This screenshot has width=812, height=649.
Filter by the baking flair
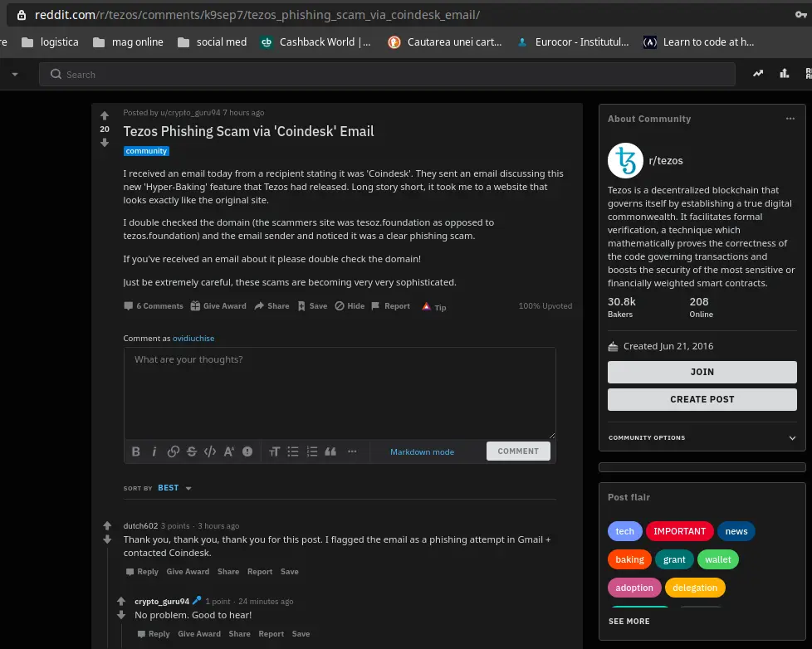pyautogui.click(x=629, y=559)
